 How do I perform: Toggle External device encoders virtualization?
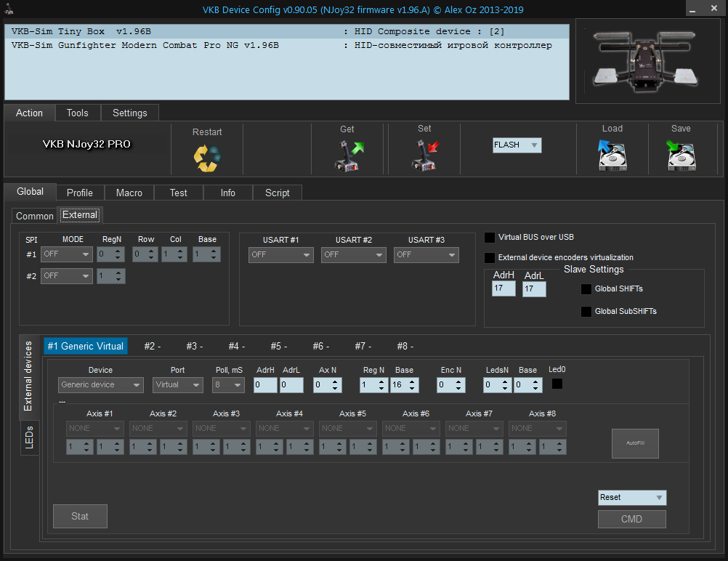click(x=490, y=257)
